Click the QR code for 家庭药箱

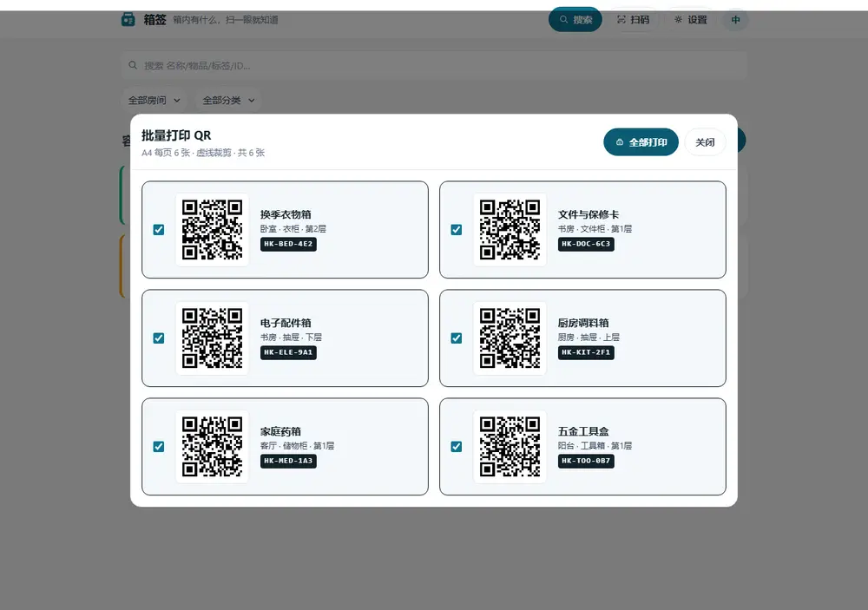pyautogui.click(x=212, y=447)
